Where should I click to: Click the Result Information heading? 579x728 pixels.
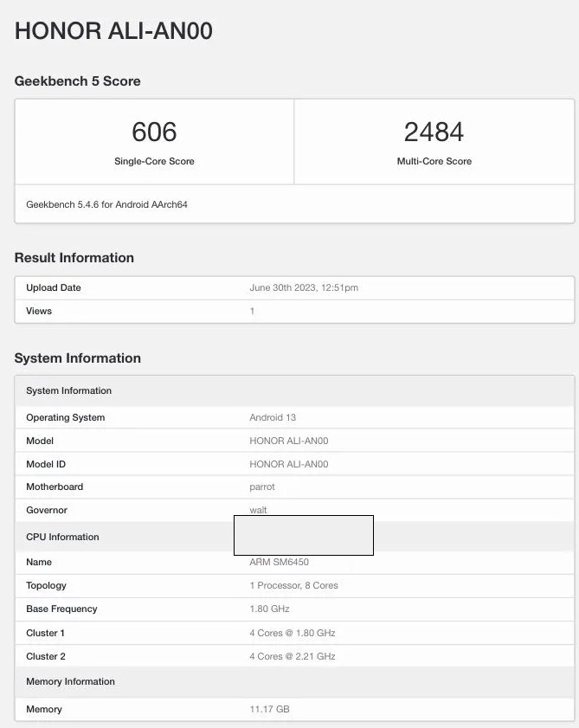[x=74, y=258]
